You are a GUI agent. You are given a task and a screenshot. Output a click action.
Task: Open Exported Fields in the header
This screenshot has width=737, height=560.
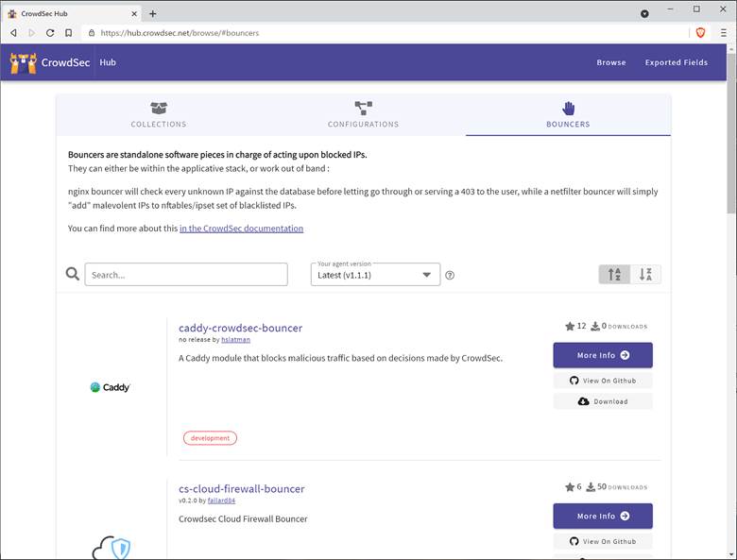(x=676, y=62)
